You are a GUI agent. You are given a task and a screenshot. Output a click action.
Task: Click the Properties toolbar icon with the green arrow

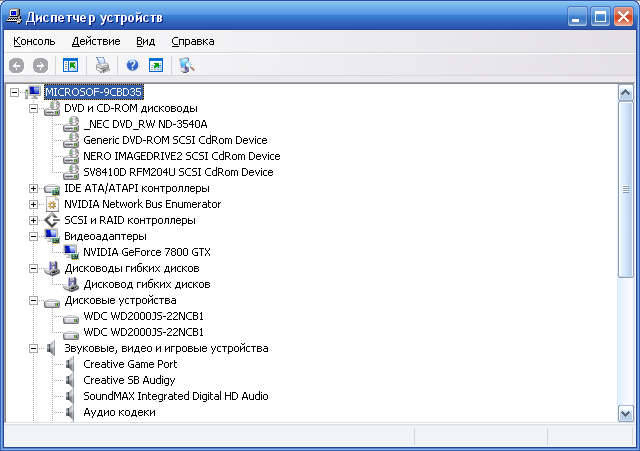point(156,65)
